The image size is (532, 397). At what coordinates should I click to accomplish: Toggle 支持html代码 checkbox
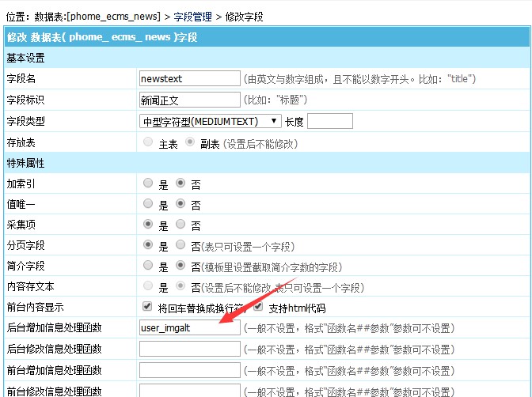pyautogui.click(x=258, y=307)
